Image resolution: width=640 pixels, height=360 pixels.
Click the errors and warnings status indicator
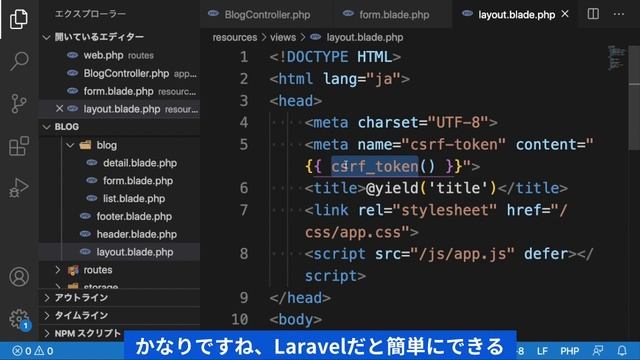point(33,351)
